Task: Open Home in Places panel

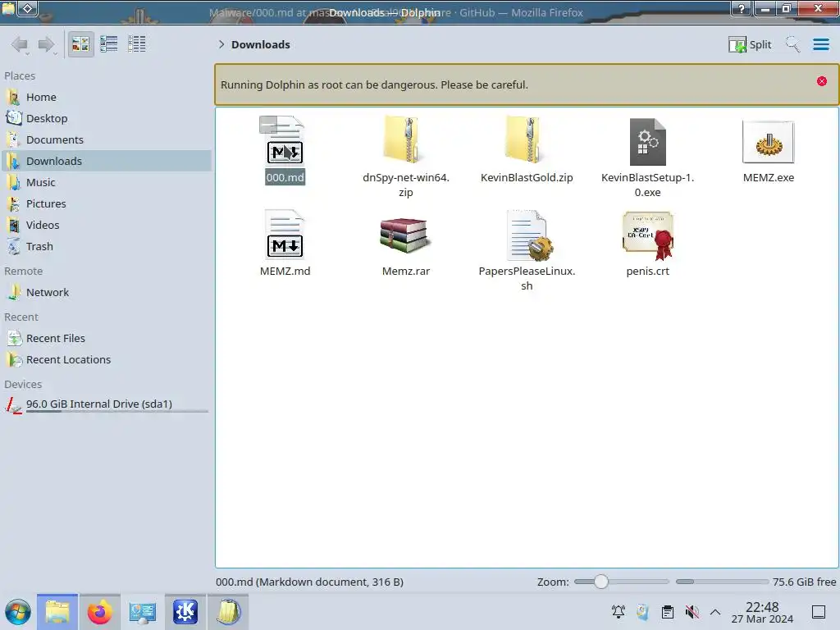Action: pyautogui.click(x=106, y=97)
